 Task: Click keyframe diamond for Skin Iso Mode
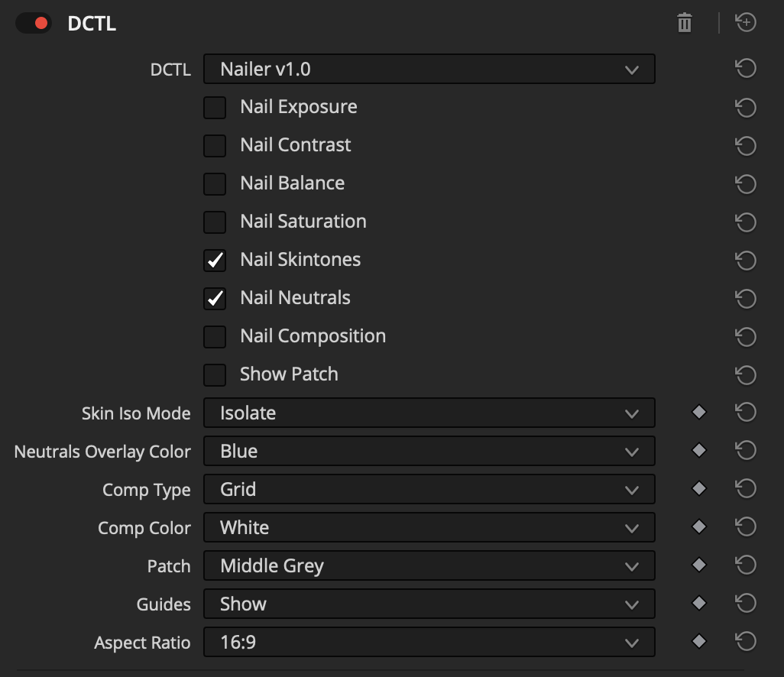pyautogui.click(x=698, y=413)
